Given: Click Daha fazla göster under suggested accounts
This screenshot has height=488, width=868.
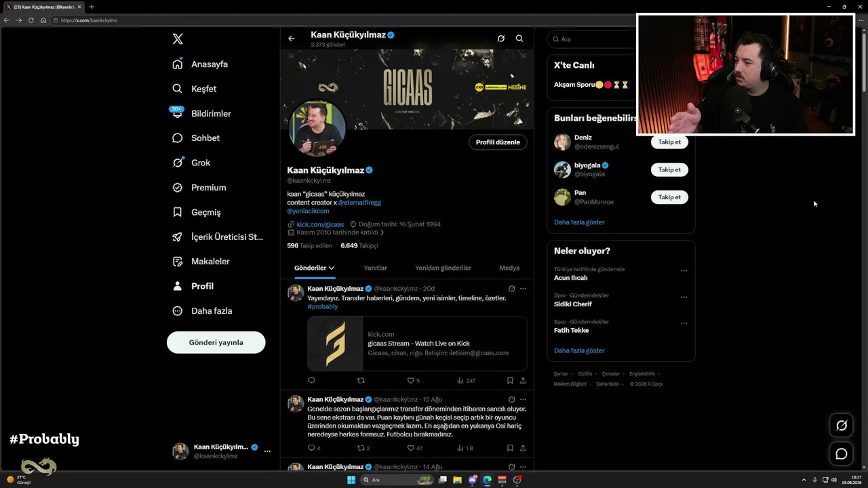Looking at the screenshot, I should 579,222.
